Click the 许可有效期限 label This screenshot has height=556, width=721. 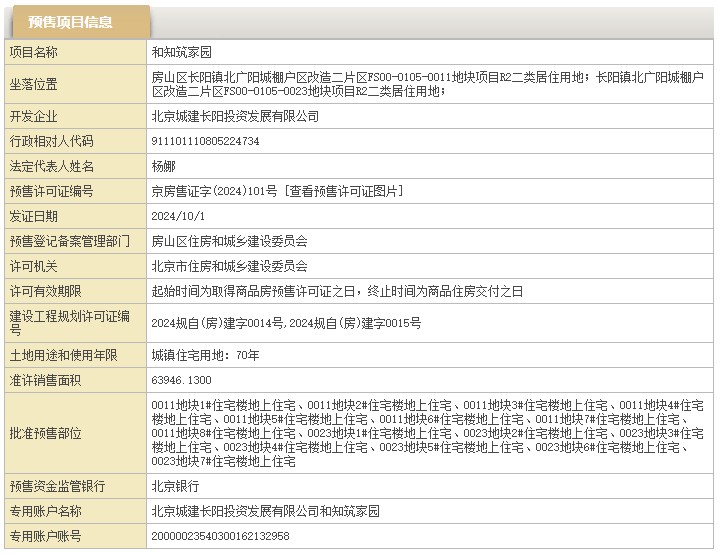tap(46, 291)
